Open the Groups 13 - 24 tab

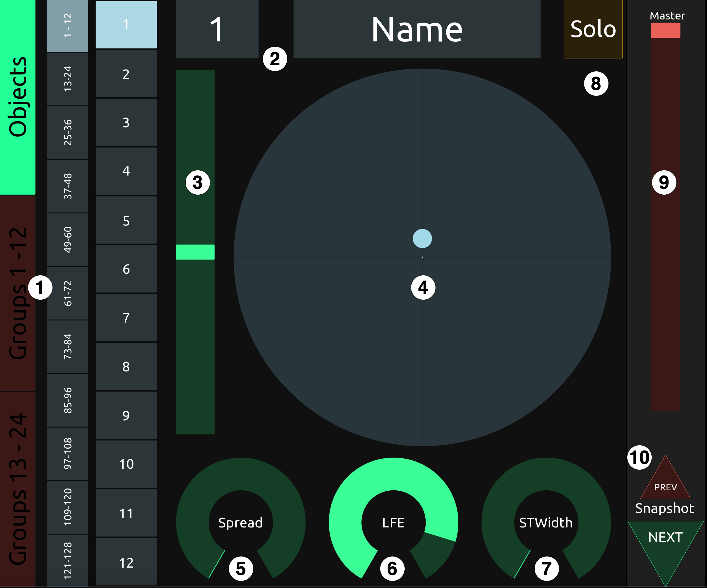coord(18,488)
